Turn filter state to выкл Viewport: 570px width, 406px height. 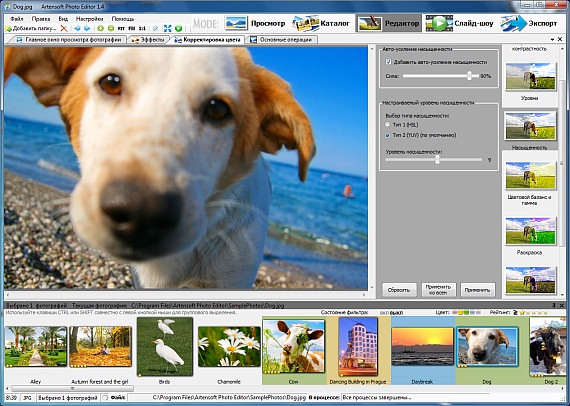pos(396,313)
